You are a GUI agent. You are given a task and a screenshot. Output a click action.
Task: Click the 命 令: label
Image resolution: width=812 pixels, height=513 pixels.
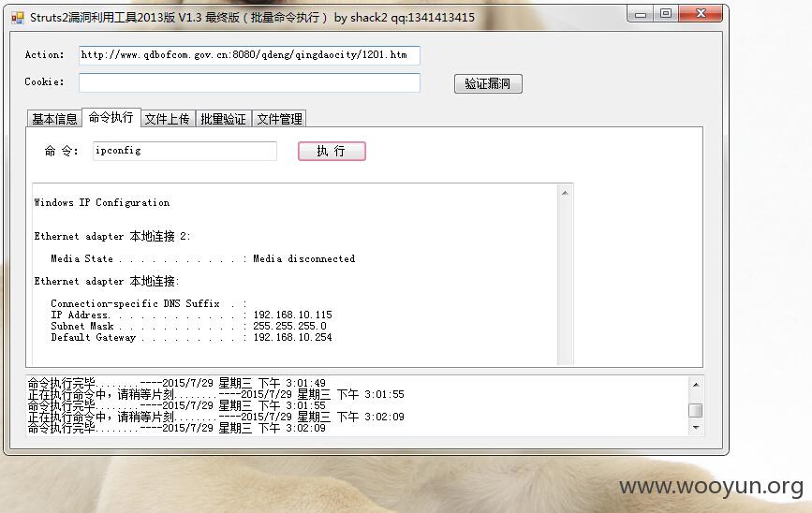pos(61,151)
